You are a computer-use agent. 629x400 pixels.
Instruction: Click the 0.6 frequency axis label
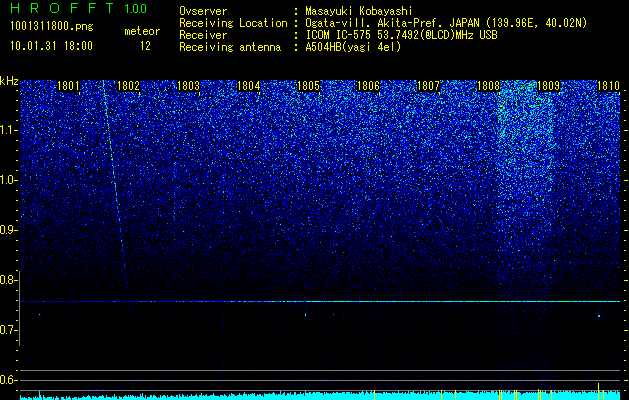pos(8,380)
